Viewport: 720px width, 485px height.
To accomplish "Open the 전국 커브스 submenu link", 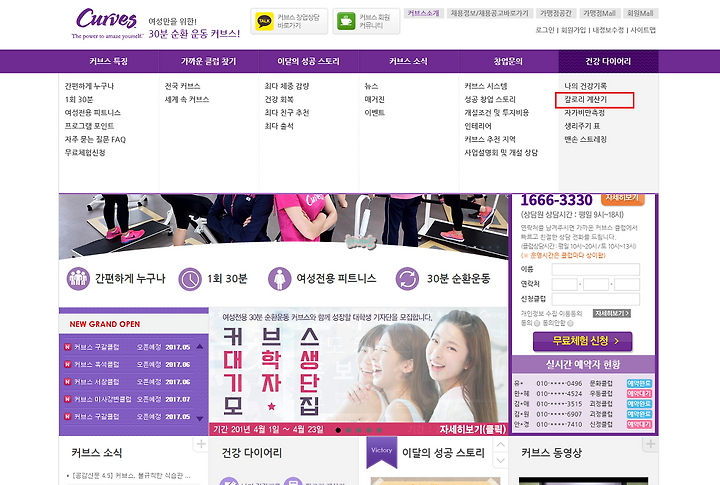I will 182,86.
